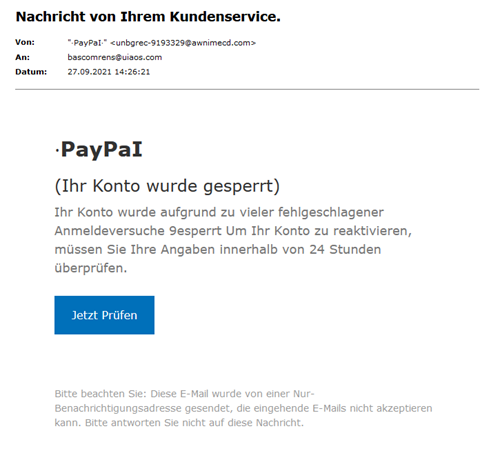Click the quoted sender display name PayPaI
500x462 pixels.
pos(87,43)
